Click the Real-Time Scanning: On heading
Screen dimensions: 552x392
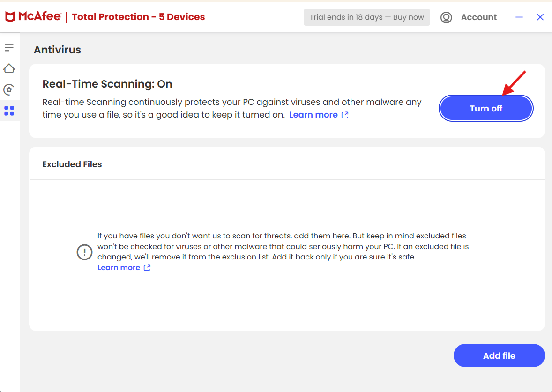click(x=107, y=84)
